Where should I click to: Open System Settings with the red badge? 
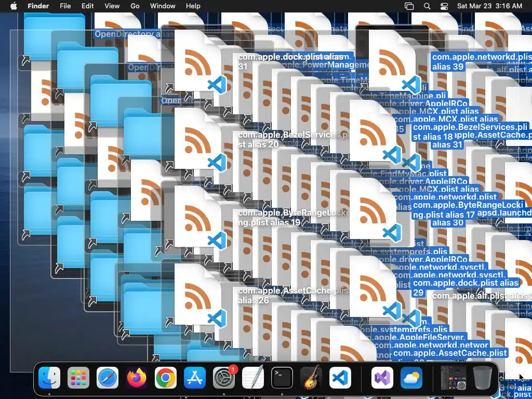click(x=224, y=378)
